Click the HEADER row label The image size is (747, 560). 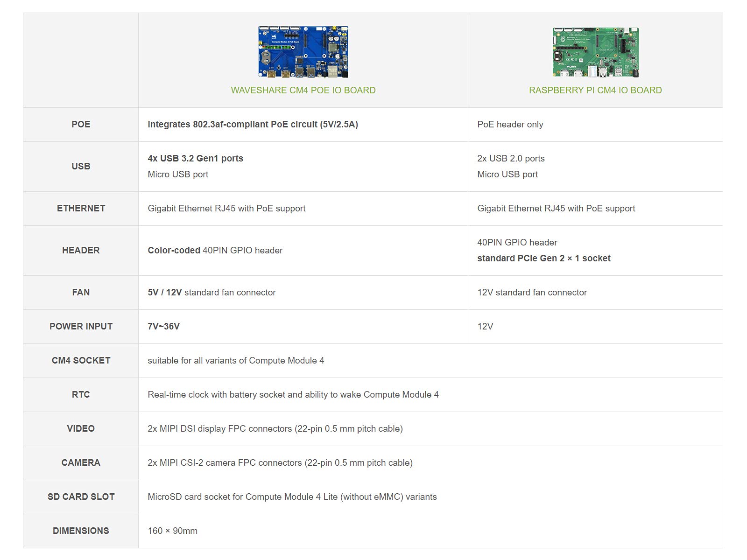[x=81, y=251]
